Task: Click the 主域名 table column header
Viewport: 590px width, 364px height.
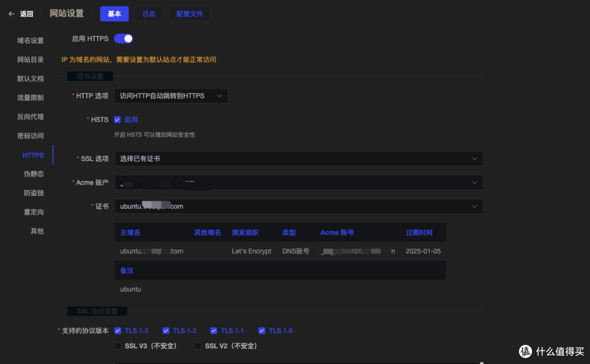Action: (x=129, y=232)
